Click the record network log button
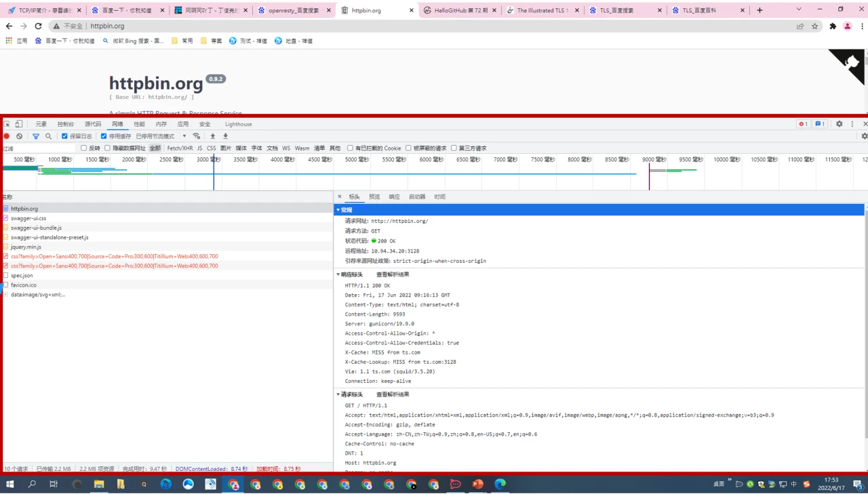 (x=7, y=136)
